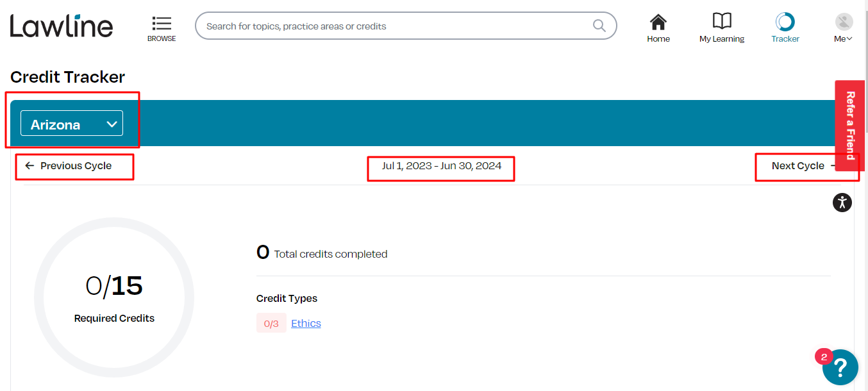The width and height of the screenshot is (868, 391).
Task: Click the magnifying glass search icon
Action: click(599, 26)
